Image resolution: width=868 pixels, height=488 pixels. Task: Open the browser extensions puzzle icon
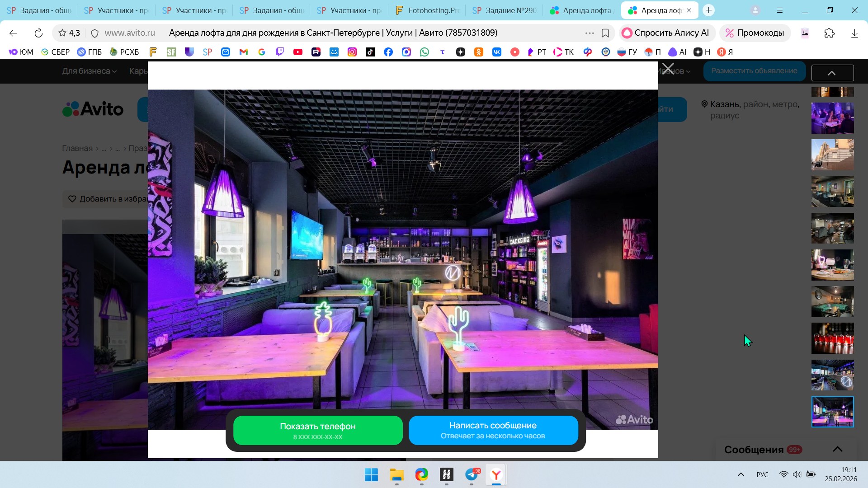pyautogui.click(x=829, y=33)
